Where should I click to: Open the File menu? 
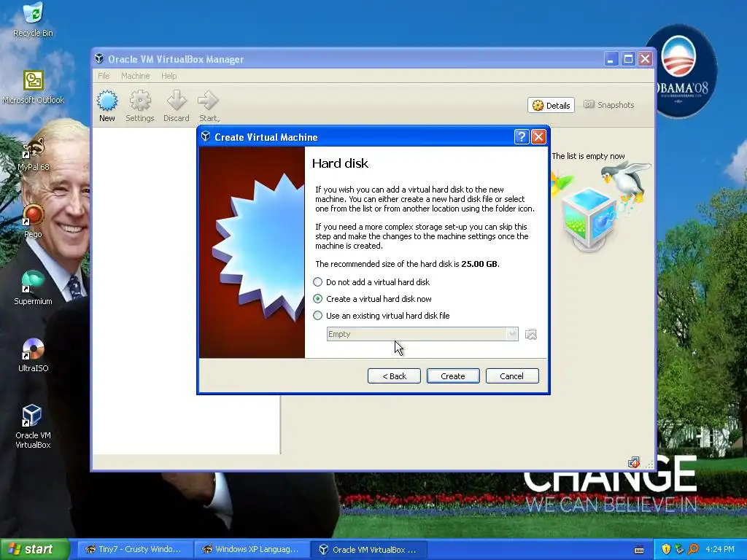(x=104, y=76)
